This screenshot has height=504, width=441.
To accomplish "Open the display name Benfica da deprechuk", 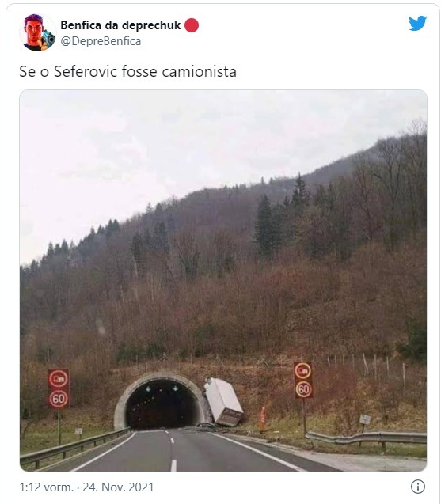I will pos(120,25).
